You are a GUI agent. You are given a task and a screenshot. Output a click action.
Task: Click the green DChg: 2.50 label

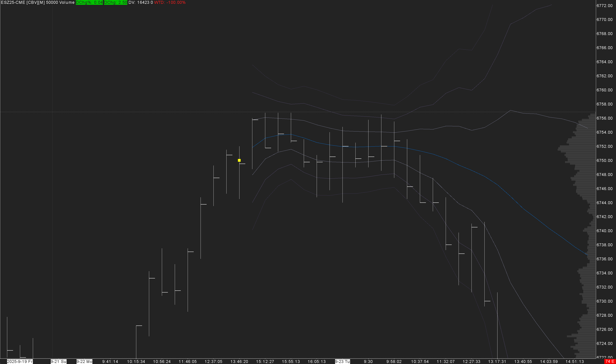point(115,2)
